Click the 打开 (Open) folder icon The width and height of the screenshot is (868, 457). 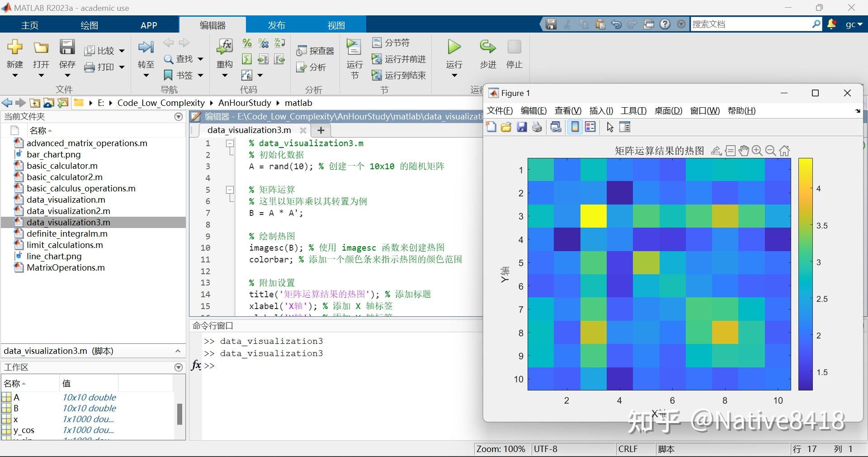tap(41, 48)
